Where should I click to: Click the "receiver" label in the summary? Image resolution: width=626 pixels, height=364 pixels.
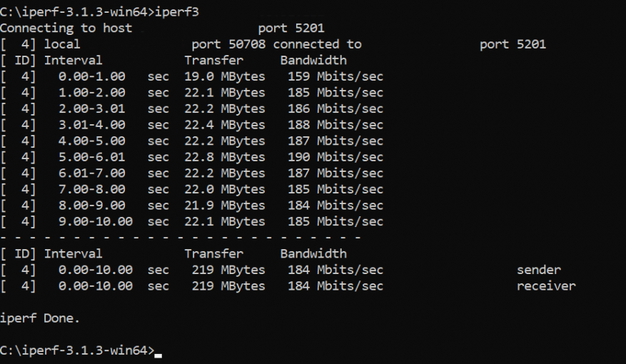pyautogui.click(x=546, y=286)
